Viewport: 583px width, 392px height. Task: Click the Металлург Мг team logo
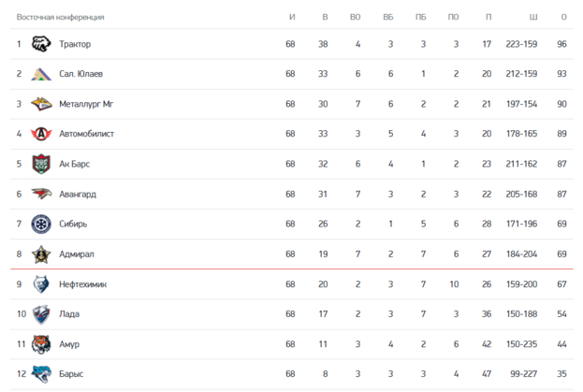(41, 104)
